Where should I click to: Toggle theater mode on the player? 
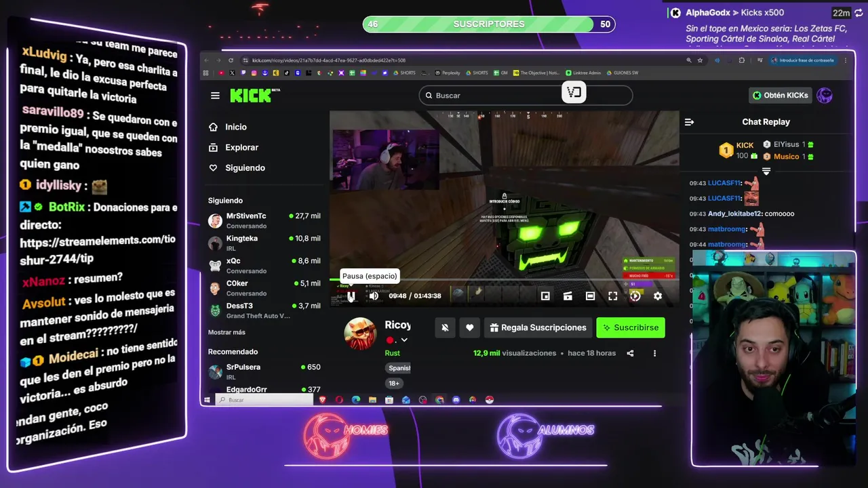pos(590,296)
